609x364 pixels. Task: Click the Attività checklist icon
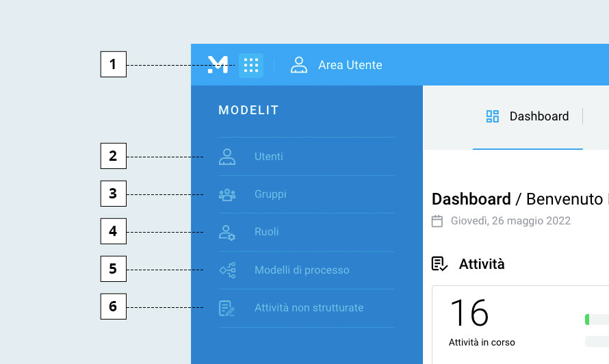pyautogui.click(x=440, y=264)
